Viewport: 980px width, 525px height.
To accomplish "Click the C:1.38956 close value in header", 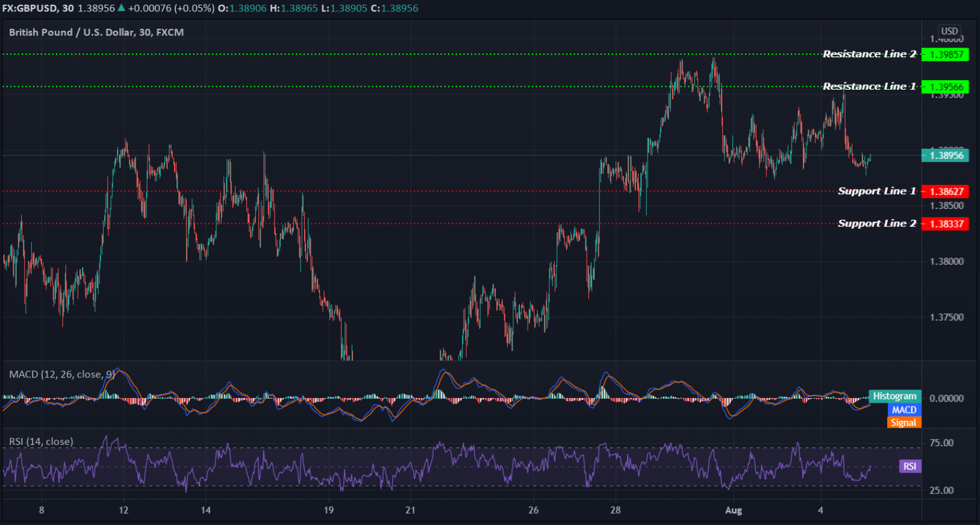I will coord(395,8).
